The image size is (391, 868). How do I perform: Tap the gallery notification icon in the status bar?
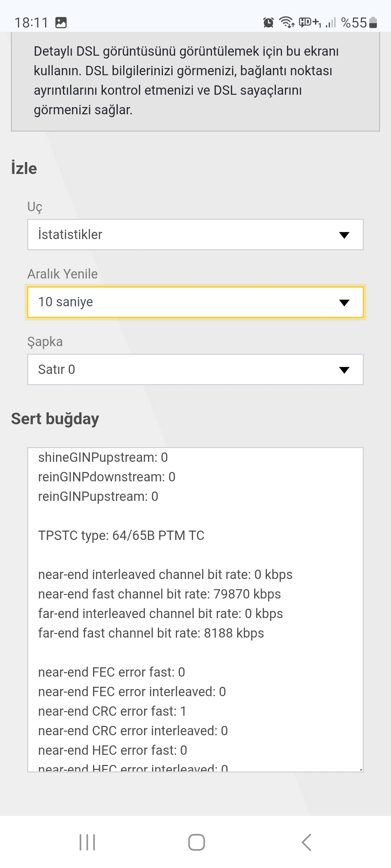(61, 23)
